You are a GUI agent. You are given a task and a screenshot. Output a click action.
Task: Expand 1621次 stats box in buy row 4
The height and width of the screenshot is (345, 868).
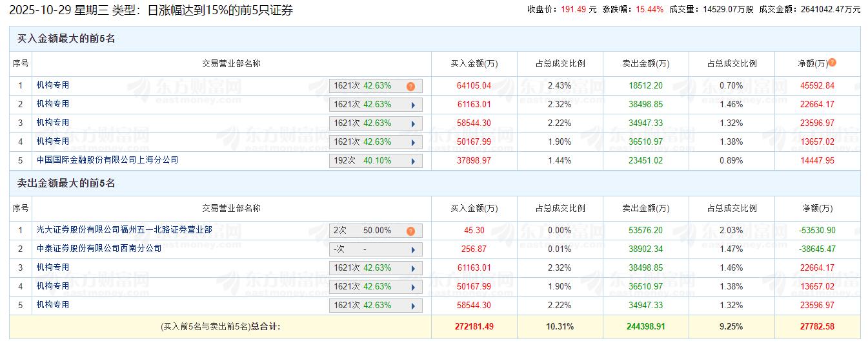(x=376, y=142)
